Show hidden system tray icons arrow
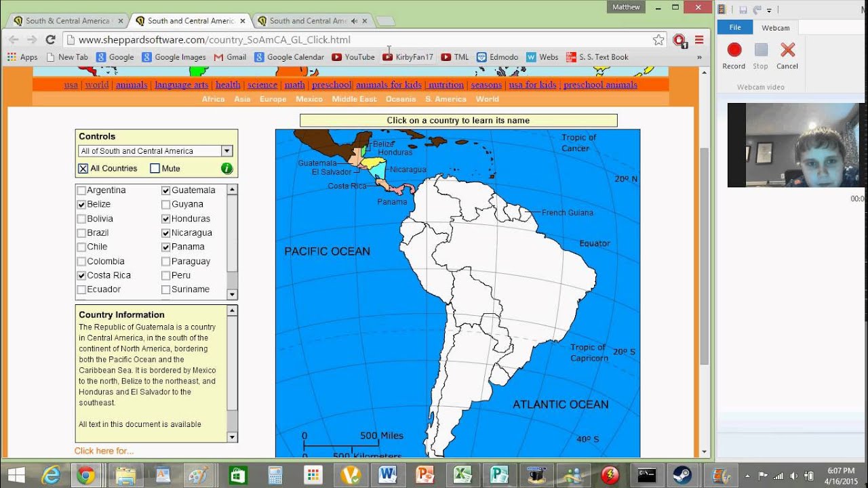868x488 pixels. [747, 476]
